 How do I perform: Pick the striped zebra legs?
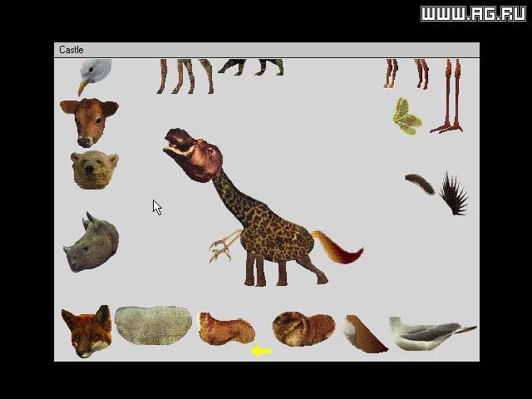click(185, 76)
